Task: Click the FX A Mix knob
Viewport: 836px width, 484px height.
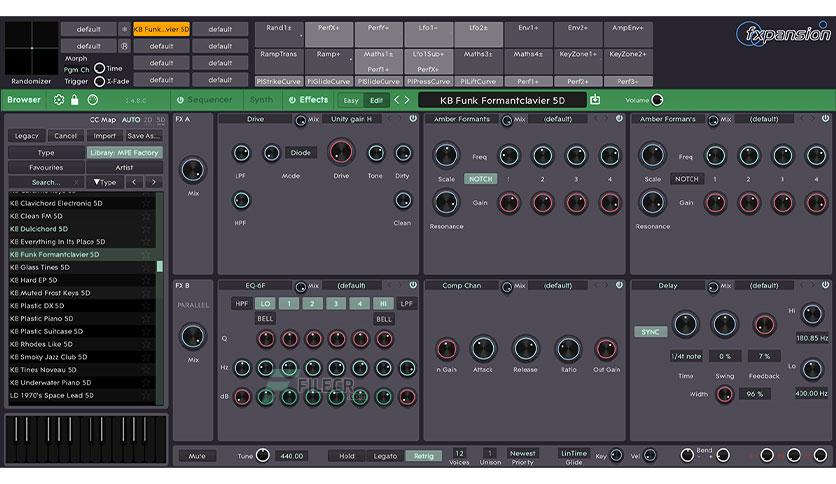Action: [x=192, y=170]
